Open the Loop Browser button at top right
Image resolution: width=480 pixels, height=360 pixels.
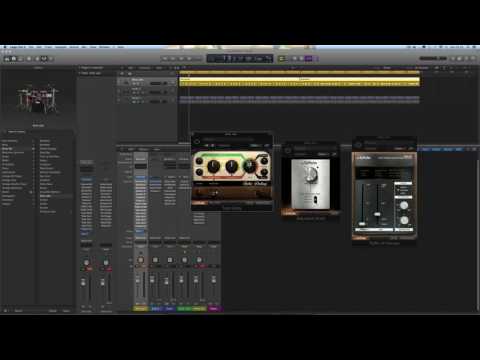pos(467,59)
